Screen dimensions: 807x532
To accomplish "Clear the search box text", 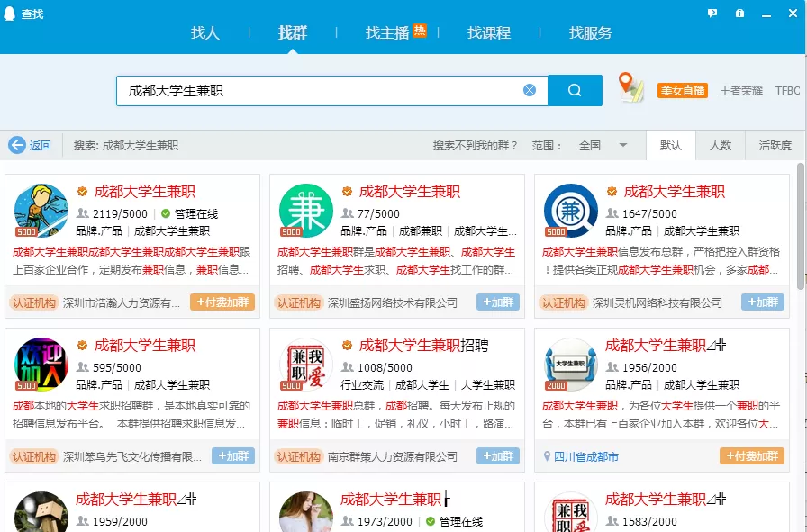I will (530, 90).
